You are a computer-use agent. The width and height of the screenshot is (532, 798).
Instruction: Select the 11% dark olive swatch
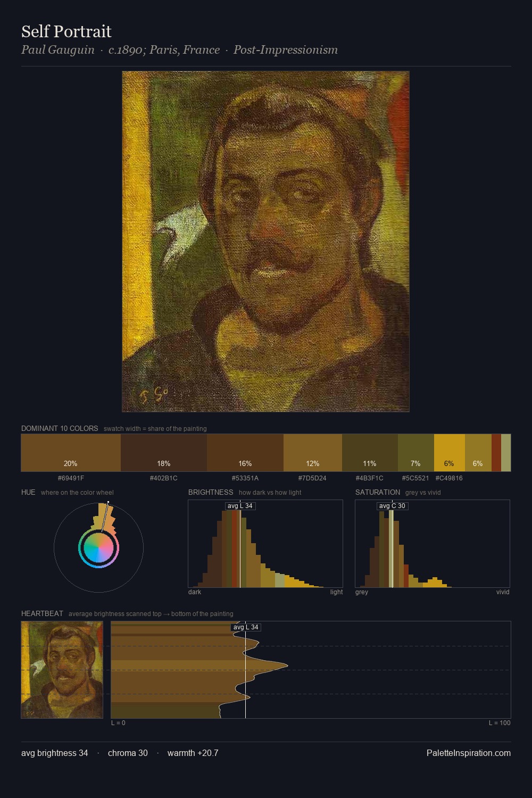(370, 453)
